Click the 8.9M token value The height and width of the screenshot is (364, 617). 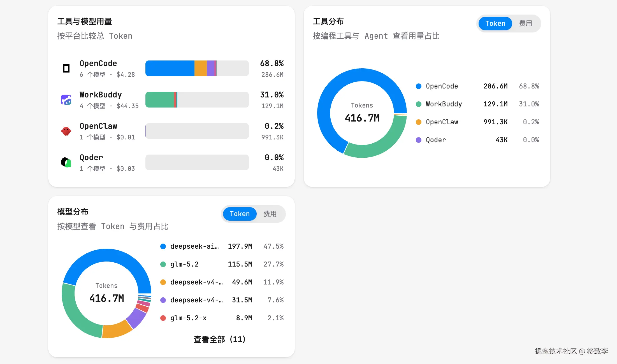[244, 318]
